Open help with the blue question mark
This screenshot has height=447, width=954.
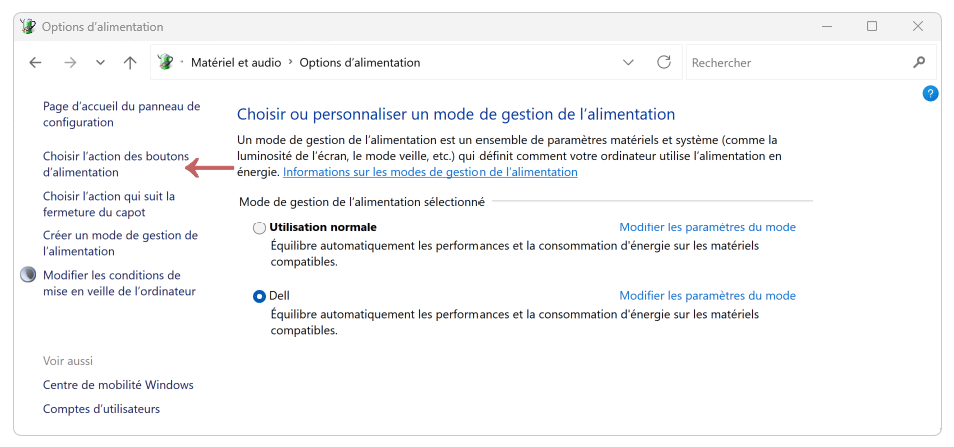click(x=930, y=94)
